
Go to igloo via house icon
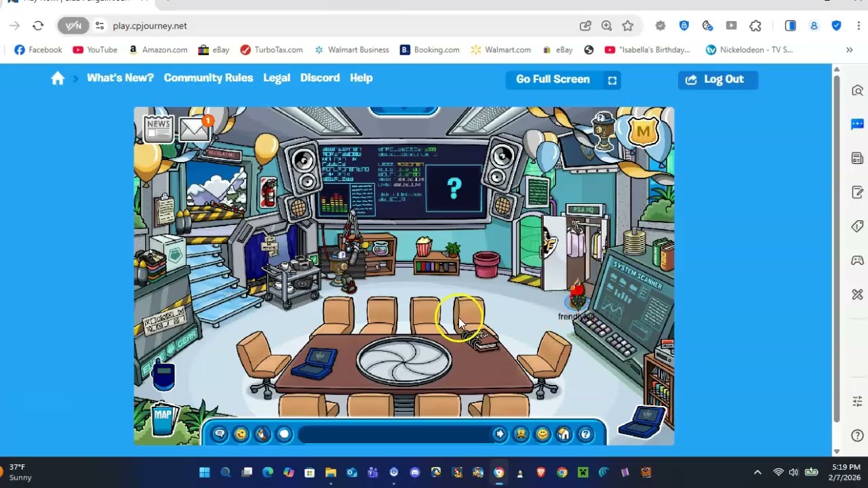coord(564,434)
